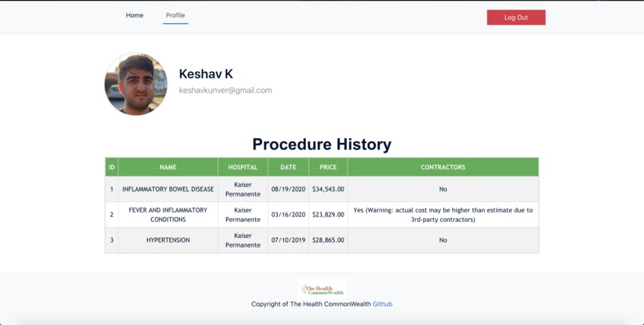Click the Copyright of The Health CommonWealth text
644x325 pixels.
coord(311,304)
